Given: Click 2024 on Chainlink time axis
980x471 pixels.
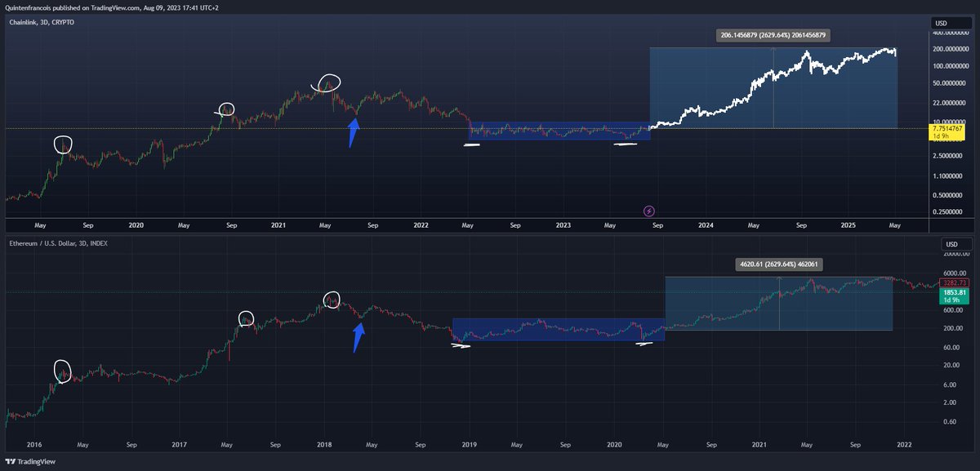Looking at the screenshot, I should pos(705,224).
